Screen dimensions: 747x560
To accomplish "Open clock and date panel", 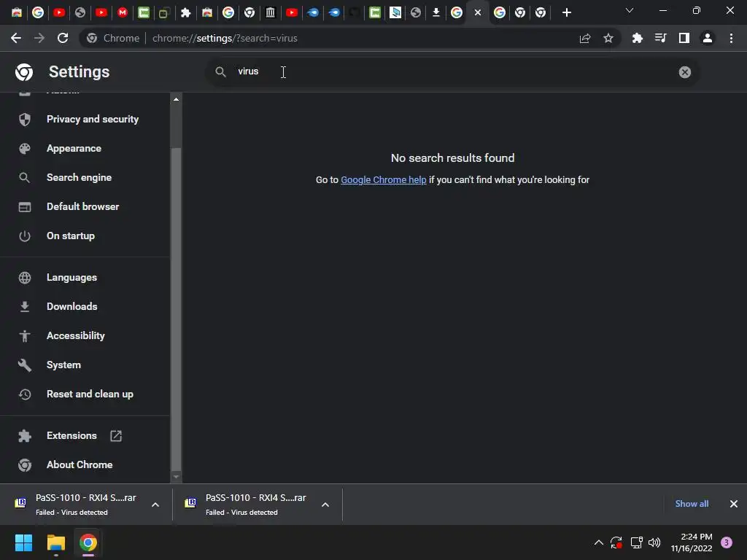I will (x=692, y=542).
